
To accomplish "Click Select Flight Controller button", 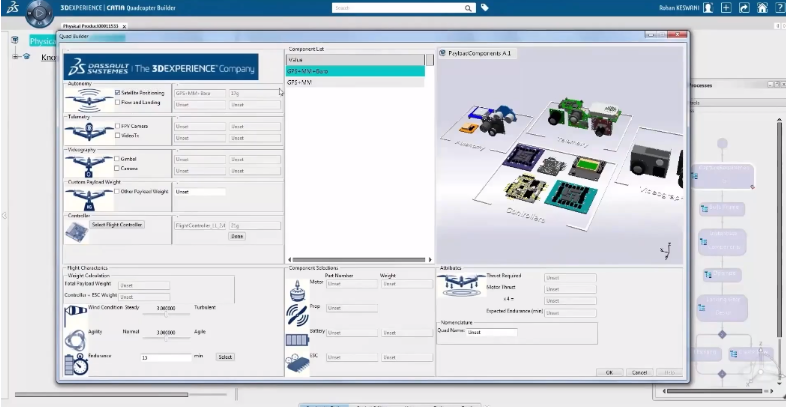I will point(117,225).
